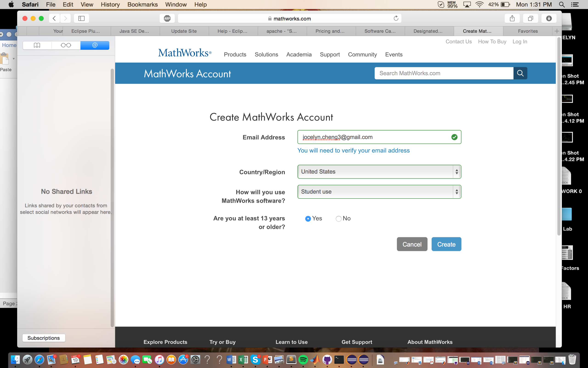The width and height of the screenshot is (588, 368).
Task: Click the Email Address input field
Action: [x=379, y=137]
